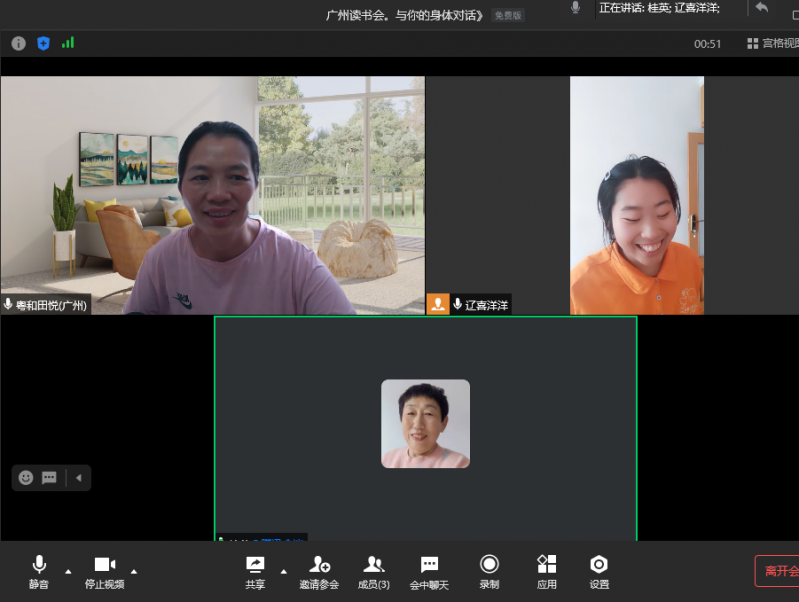
Task: Start recording with 录制
Action: point(489,571)
